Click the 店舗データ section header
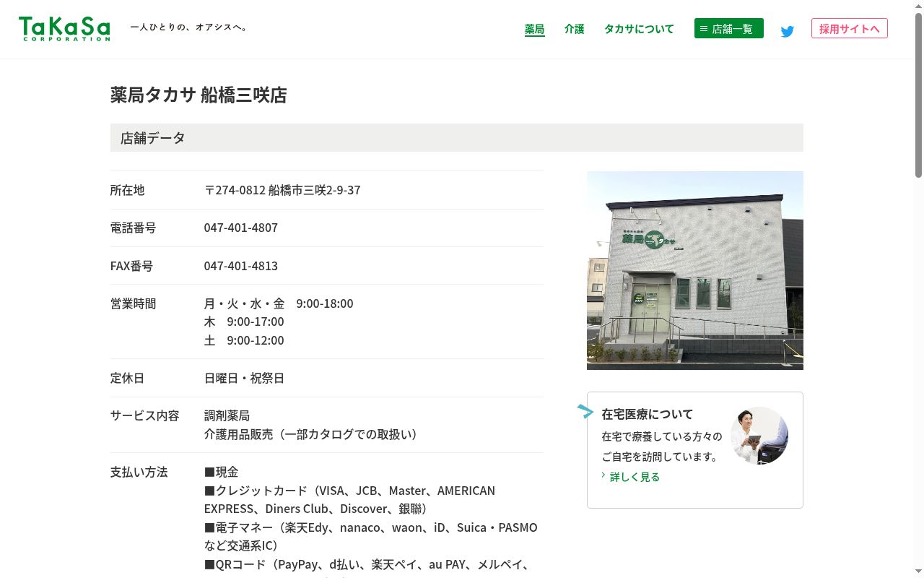Viewport: 924px width, 578px height. coord(457,137)
